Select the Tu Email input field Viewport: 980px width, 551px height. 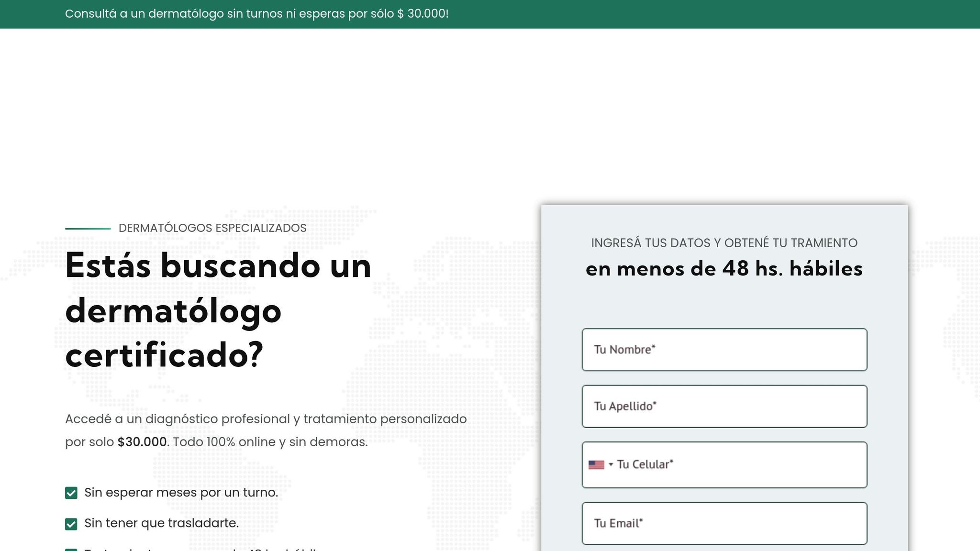[724, 523]
